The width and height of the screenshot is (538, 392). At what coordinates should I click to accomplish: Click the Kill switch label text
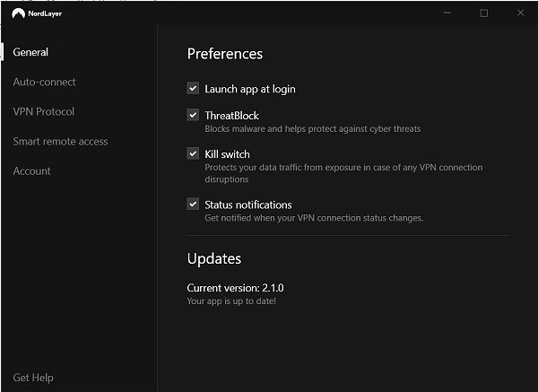(227, 154)
